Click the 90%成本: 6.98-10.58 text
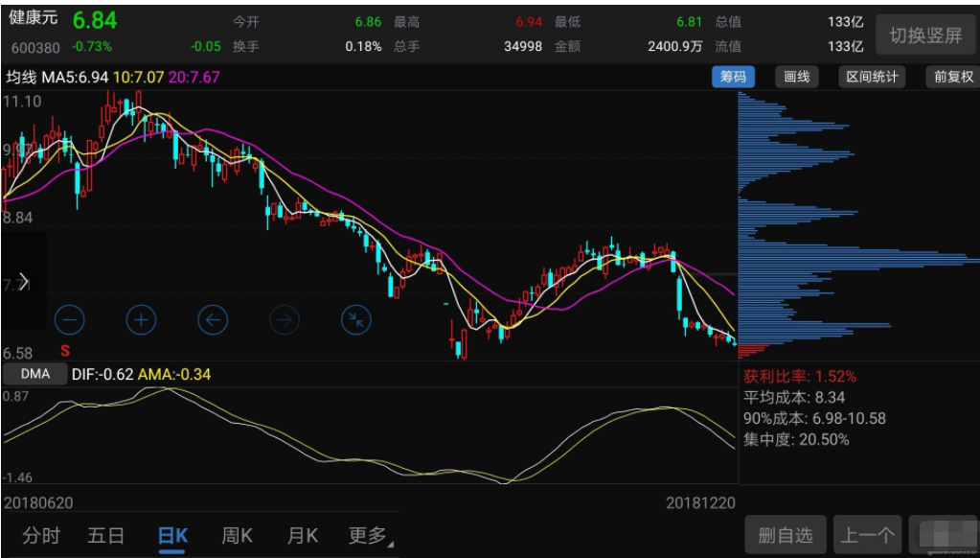This screenshot has width=980, height=558. (x=814, y=418)
